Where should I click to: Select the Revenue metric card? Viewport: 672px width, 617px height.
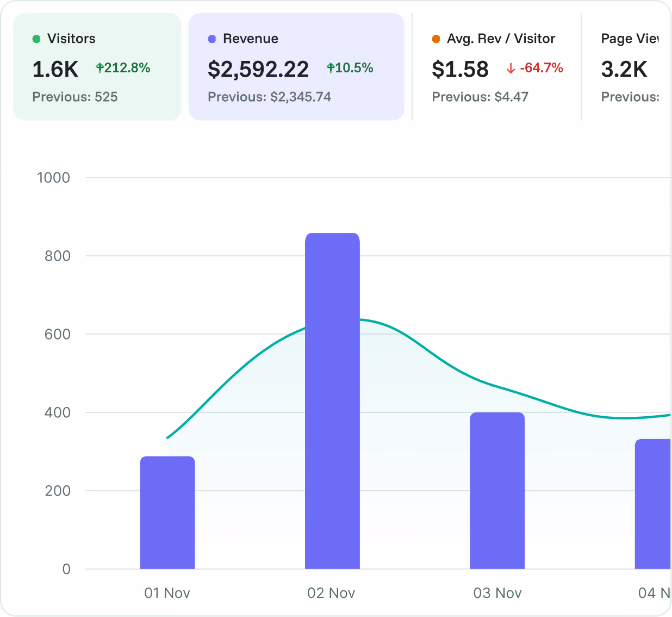coord(296,67)
